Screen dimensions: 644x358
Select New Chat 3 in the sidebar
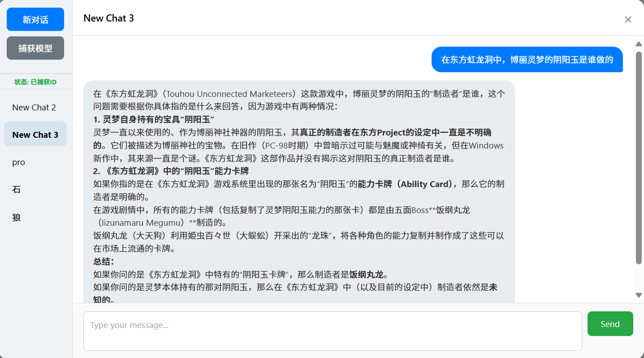[x=35, y=135]
